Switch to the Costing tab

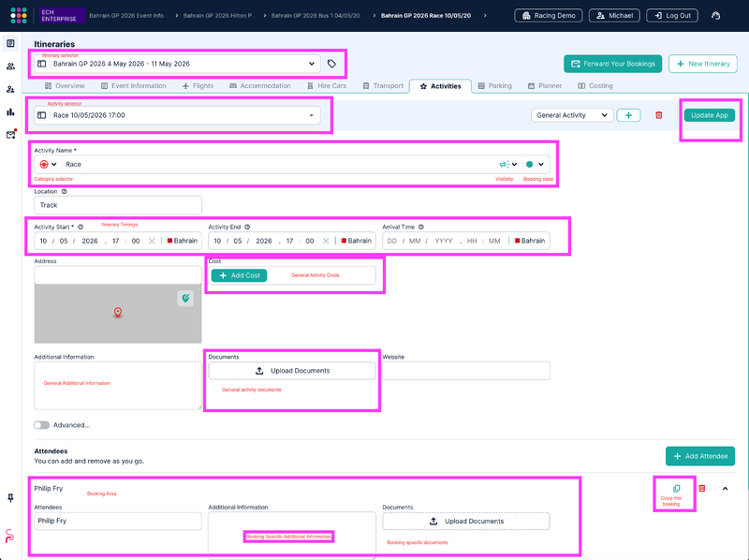[x=595, y=86]
